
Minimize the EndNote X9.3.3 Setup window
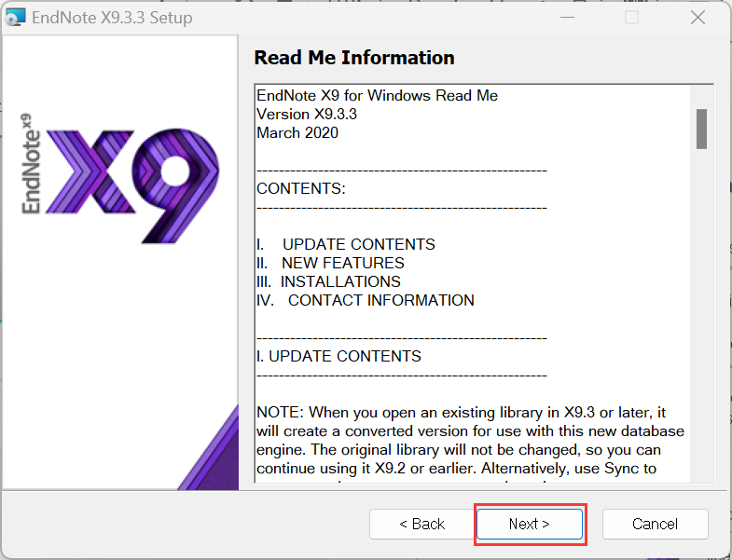point(567,18)
